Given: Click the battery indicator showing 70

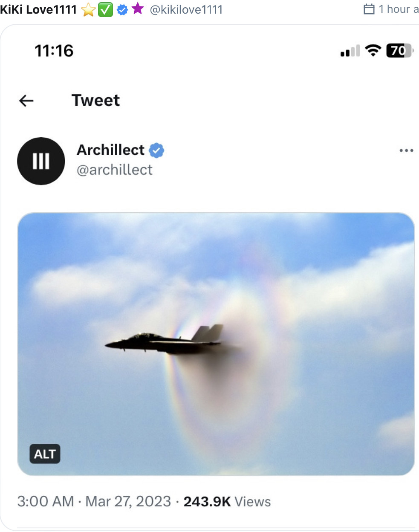Looking at the screenshot, I should click(x=400, y=51).
